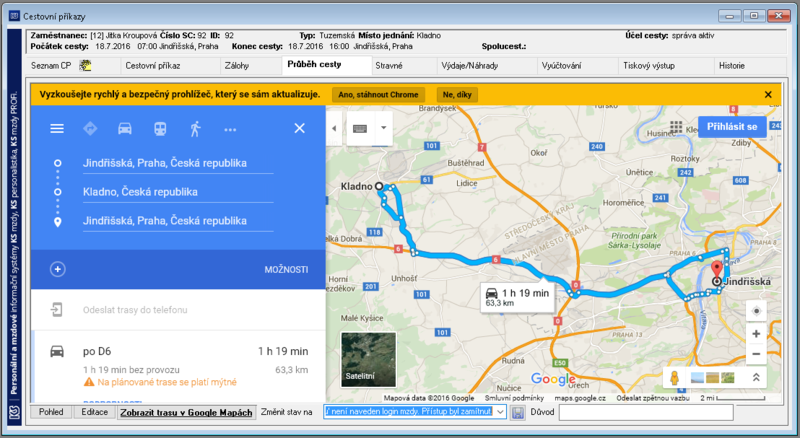The image size is (800, 438).
Task: Click the red destination pin at Jindřišská
Action: click(717, 269)
